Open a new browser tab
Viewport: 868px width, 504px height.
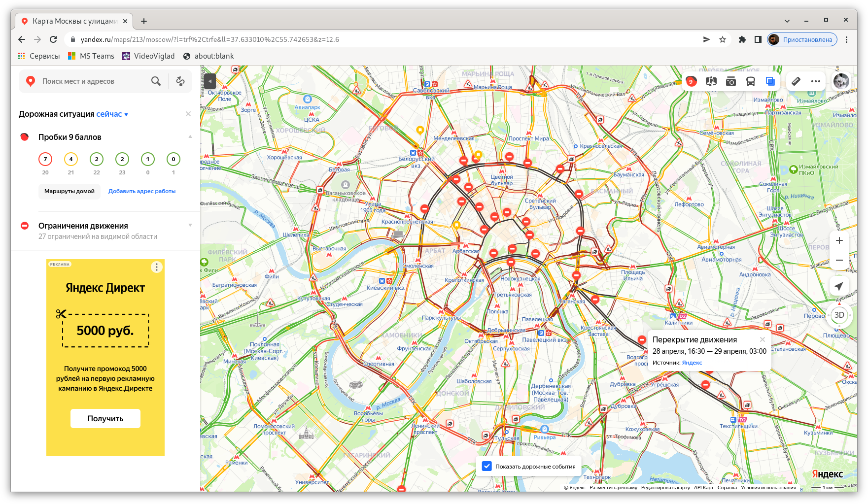click(144, 21)
